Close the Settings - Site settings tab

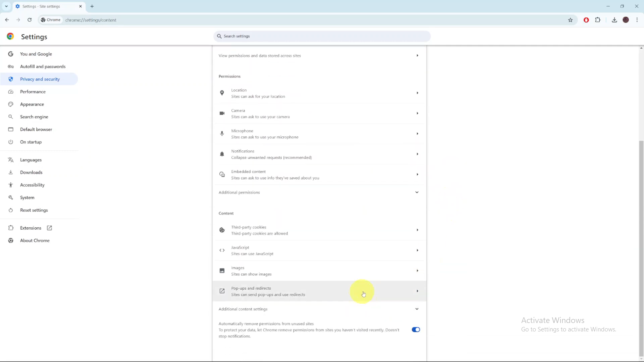80,6
